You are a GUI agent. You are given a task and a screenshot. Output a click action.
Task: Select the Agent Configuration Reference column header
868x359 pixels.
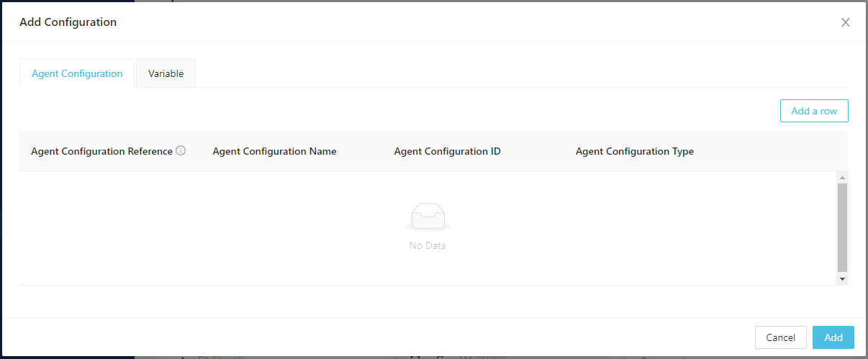tap(101, 151)
